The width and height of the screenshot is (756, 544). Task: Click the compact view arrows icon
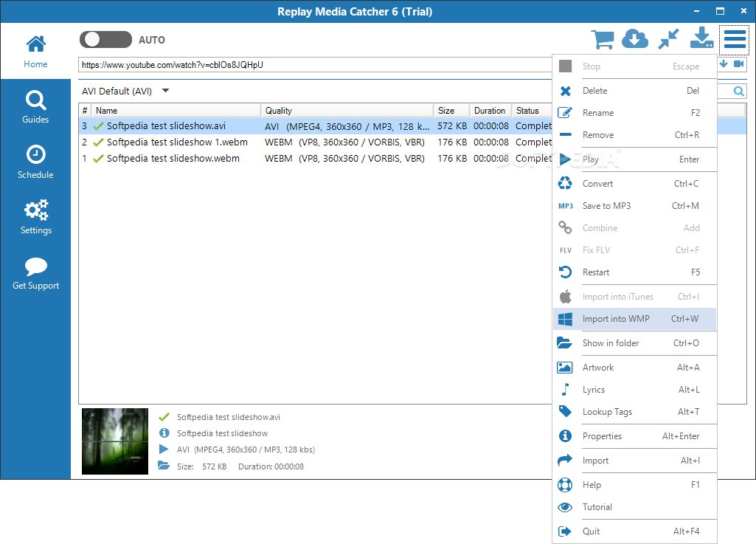[668, 39]
